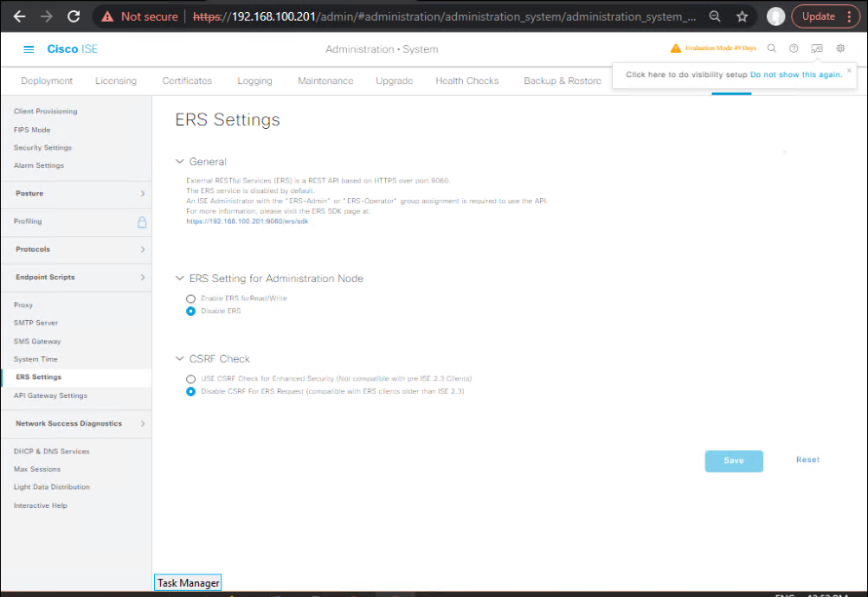This screenshot has width=868, height=597.
Task: Open the Licensing tab
Action: 116,80
